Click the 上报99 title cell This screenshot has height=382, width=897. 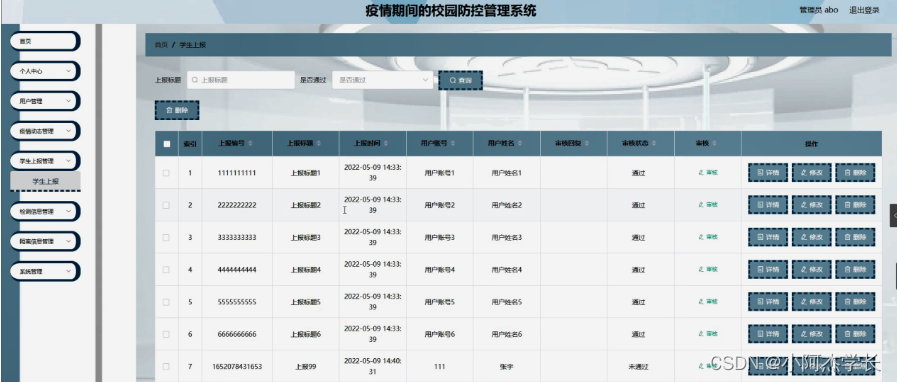click(305, 367)
